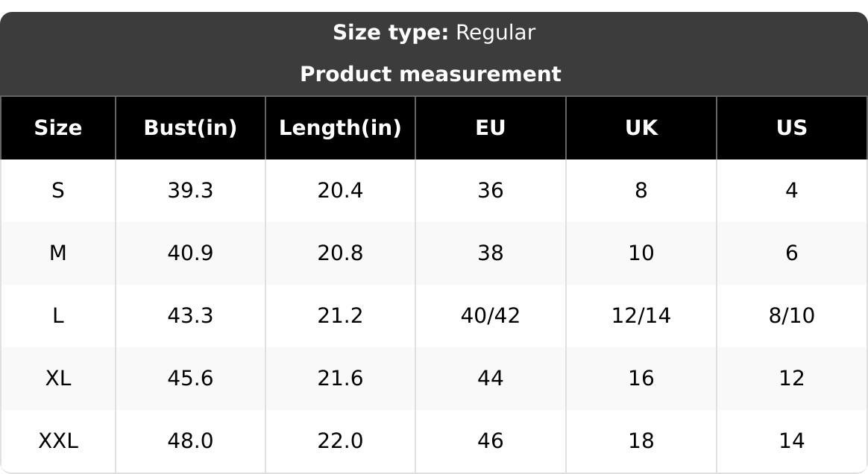Select the 8/10 US size cell

click(x=792, y=316)
